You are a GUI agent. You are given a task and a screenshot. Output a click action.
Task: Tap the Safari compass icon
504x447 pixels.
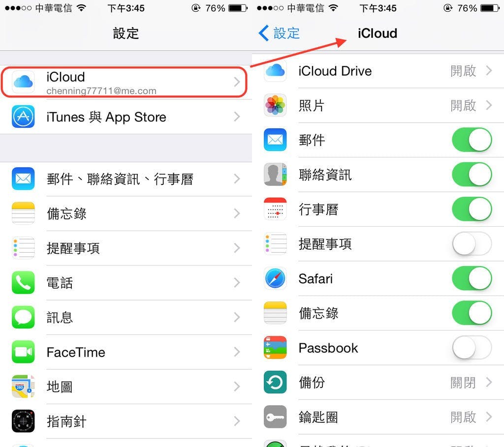(x=275, y=278)
